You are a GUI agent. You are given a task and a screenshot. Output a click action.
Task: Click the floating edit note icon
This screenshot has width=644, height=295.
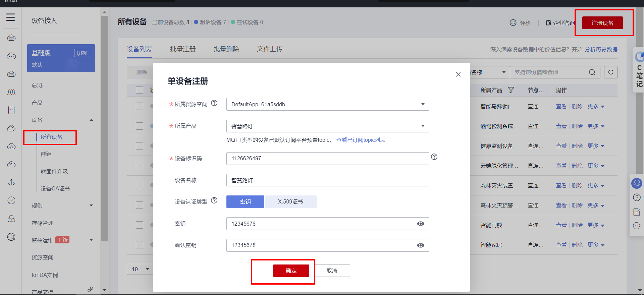(637, 212)
